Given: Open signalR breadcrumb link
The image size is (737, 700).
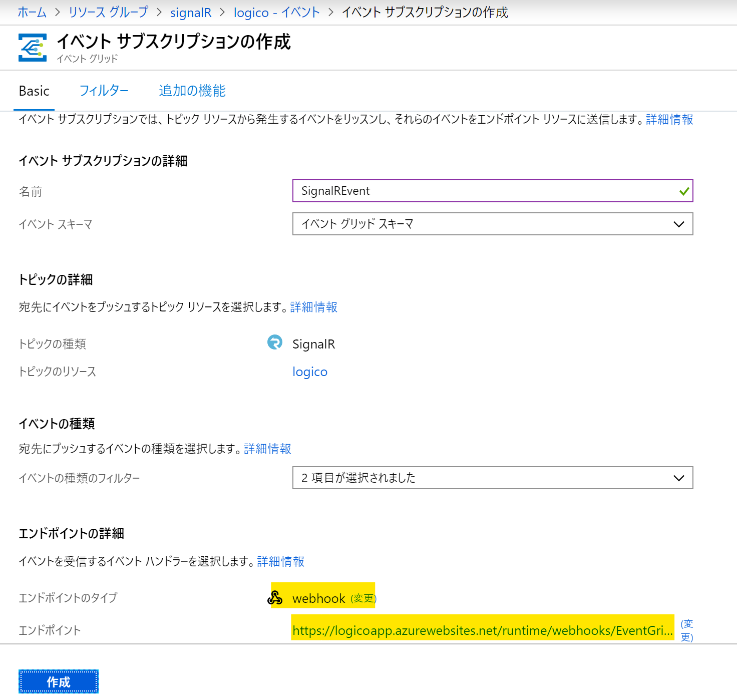Looking at the screenshot, I should pyautogui.click(x=191, y=13).
